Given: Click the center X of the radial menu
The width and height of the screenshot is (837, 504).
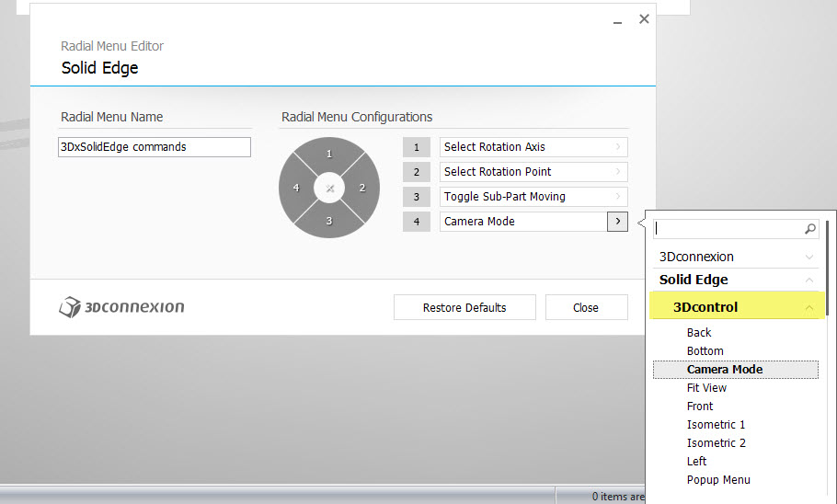Looking at the screenshot, I should (329, 188).
